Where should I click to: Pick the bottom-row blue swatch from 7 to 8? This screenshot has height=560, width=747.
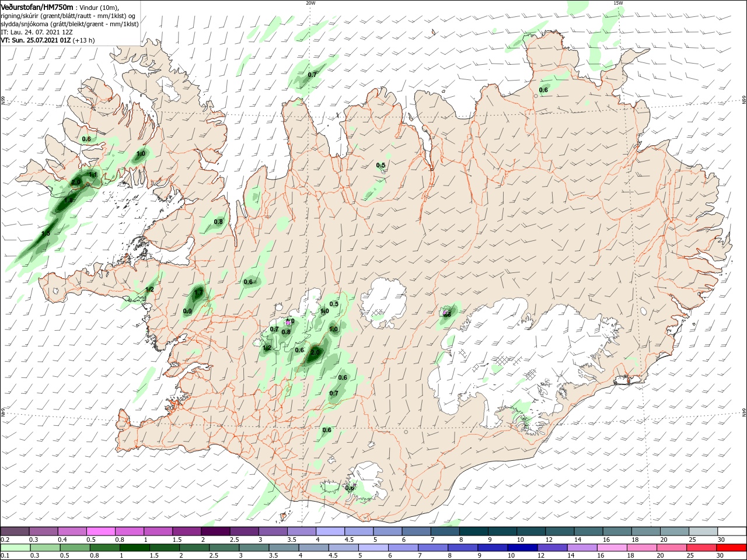coord(434,548)
